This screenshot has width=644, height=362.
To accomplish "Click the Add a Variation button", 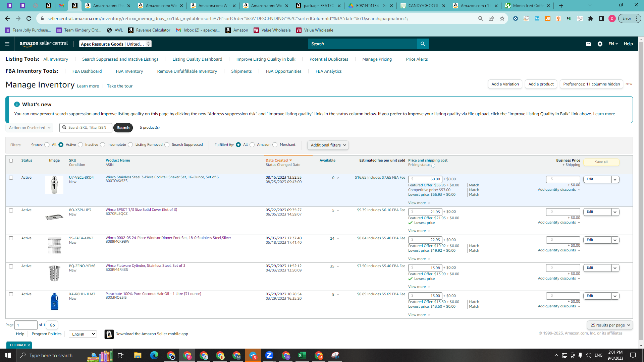I will [505, 84].
